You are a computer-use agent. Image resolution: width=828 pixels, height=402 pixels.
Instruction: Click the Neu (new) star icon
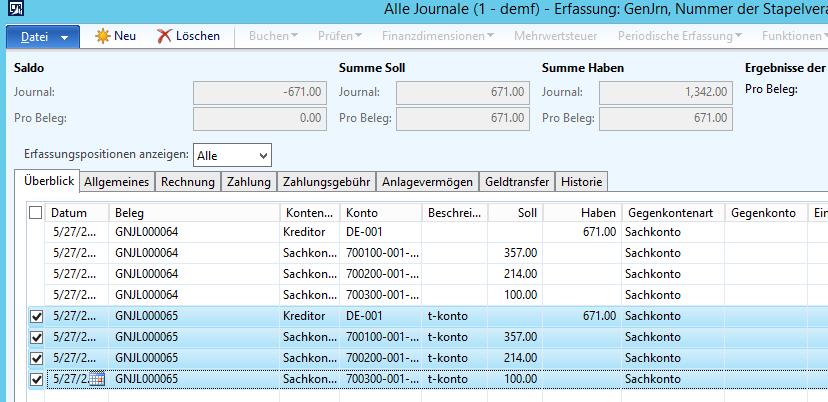coord(102,36)
